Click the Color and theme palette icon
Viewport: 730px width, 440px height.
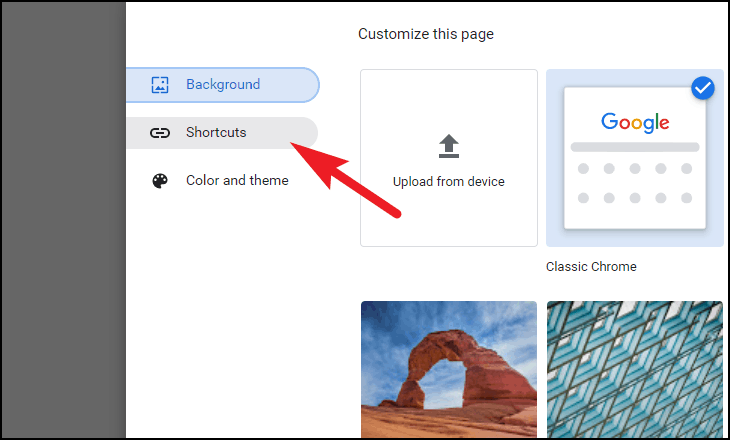pyautogui.click(x=160, y=181)
